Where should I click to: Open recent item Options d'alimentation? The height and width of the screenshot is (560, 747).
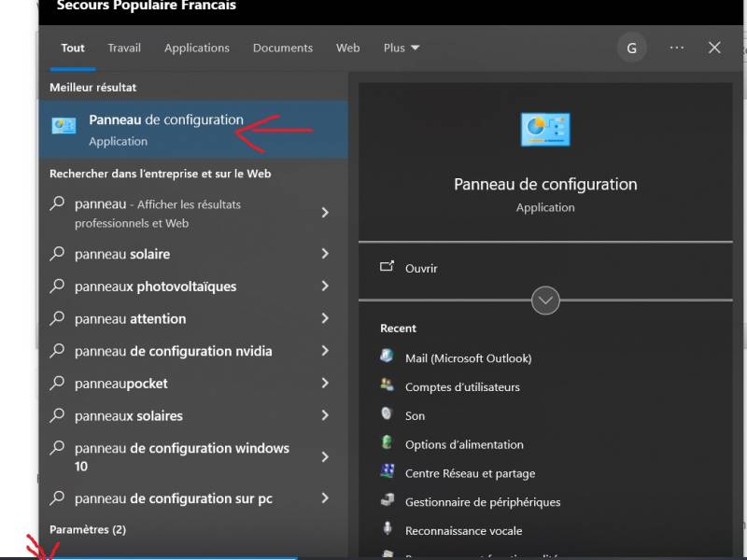click(464, 445)
